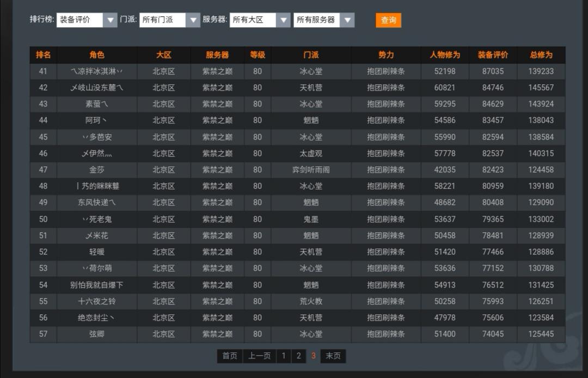
Task: Click 上一页 previous page button
Action: pos(259,356)
